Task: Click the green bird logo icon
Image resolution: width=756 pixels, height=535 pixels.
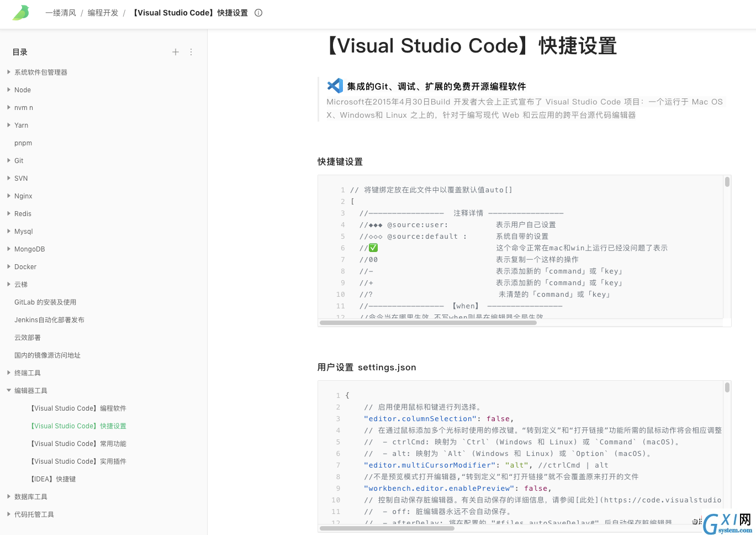Action: point(21,13)
